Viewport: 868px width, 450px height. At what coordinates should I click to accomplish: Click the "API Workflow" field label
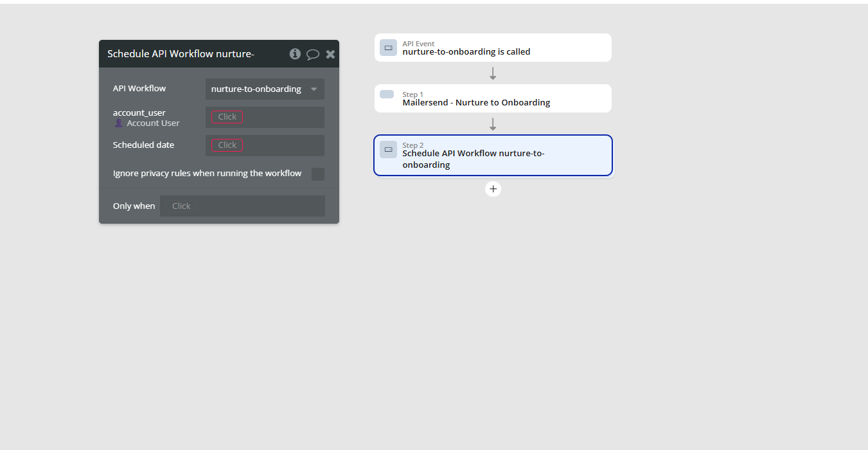click(x=139, y=89)
